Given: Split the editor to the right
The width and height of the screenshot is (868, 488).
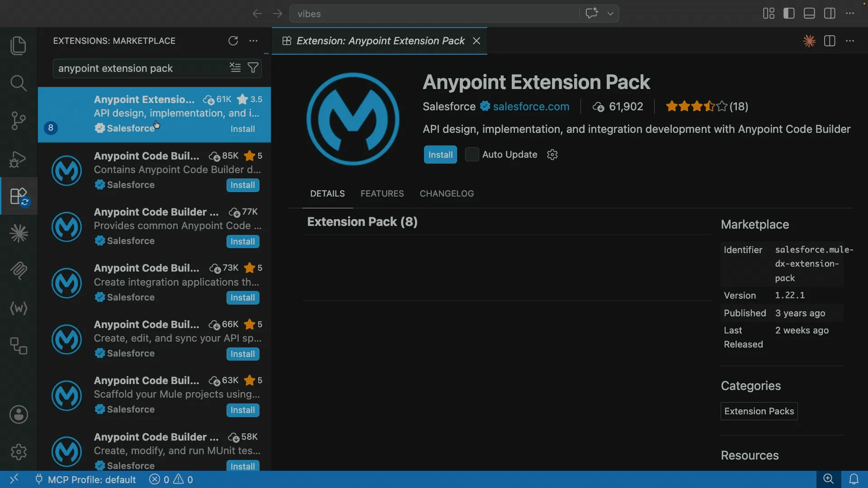Looking at the screenshot, I should tap(830, 41).
